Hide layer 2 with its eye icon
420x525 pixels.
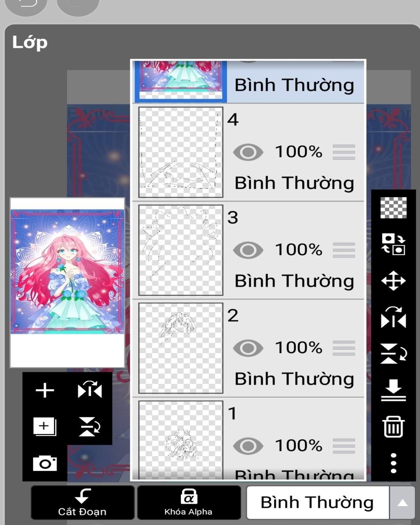tap(248, 348)
